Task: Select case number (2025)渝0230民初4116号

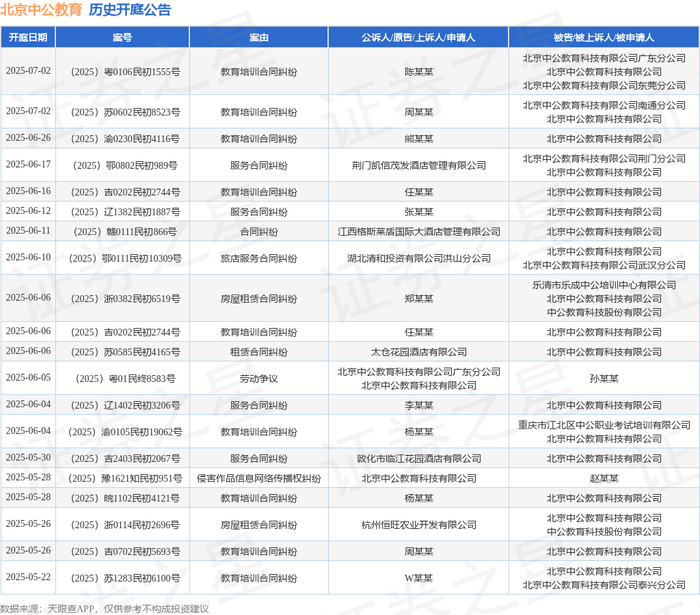Action: coord(126,139)
